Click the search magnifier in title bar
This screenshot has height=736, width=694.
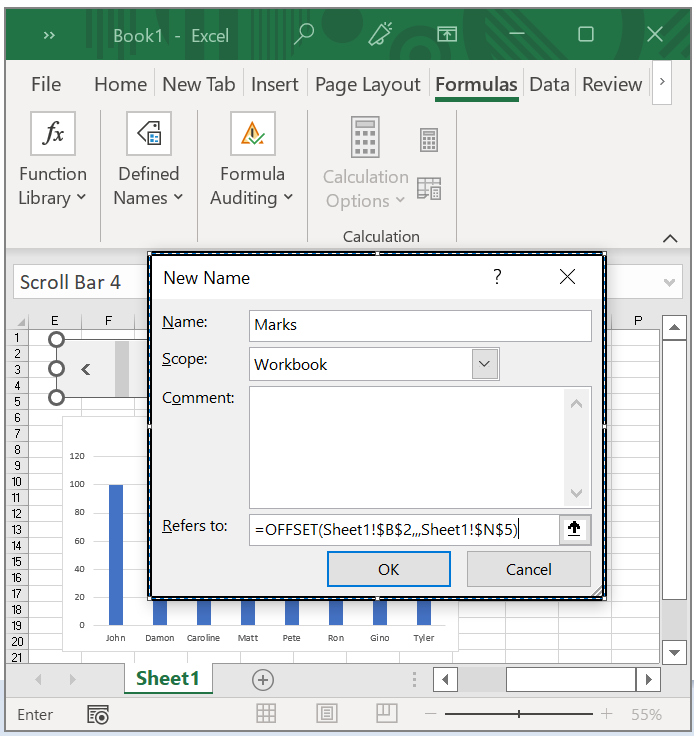[x=304, y=34]
